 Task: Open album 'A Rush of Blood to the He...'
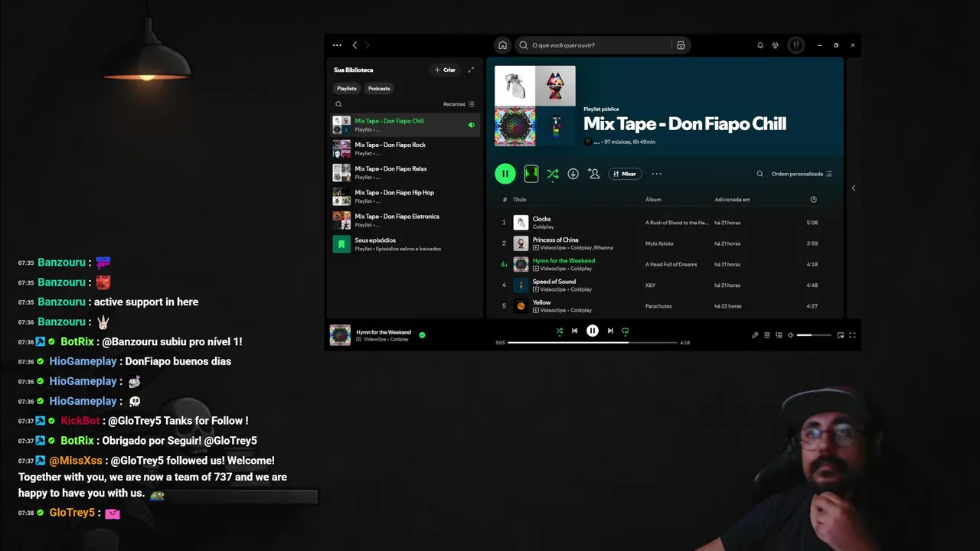(677, 223)
